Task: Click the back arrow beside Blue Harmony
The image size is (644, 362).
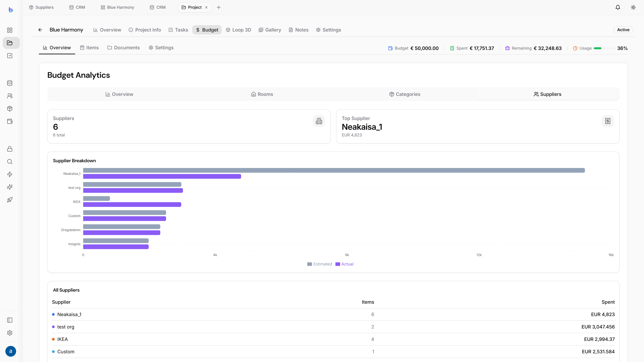Action: (x=40, y=30)
